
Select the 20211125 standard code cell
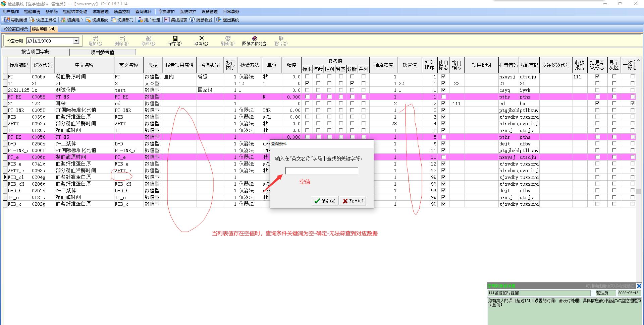coord(19,90)
